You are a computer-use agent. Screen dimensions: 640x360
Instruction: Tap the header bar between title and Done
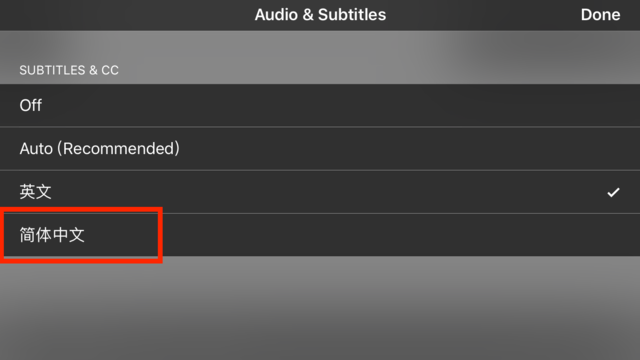484,15
